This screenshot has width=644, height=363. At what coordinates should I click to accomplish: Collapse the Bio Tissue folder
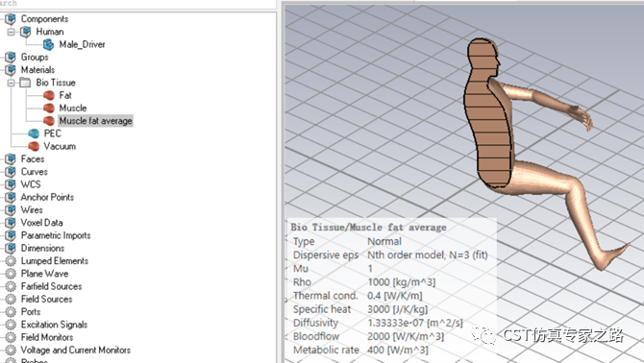[x=12, y=83]
